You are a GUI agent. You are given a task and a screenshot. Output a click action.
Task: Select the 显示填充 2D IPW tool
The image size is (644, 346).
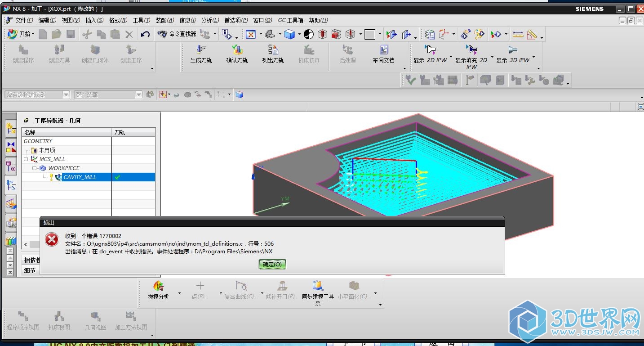tap(471, 56)
